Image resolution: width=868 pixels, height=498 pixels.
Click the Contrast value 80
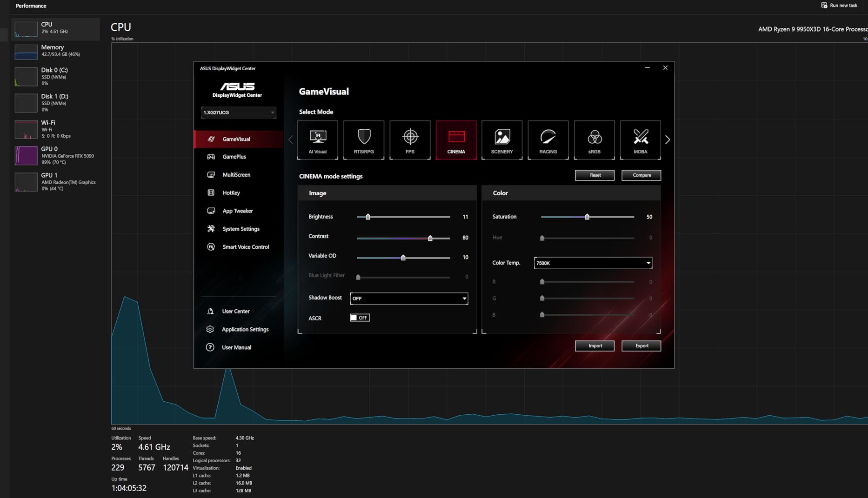(x=465, y=238)
